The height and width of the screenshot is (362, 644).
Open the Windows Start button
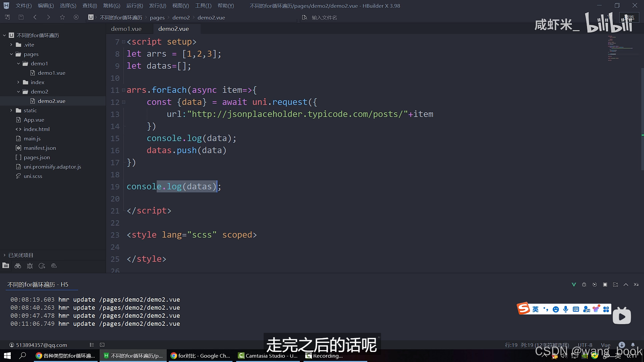coord(7,356)
